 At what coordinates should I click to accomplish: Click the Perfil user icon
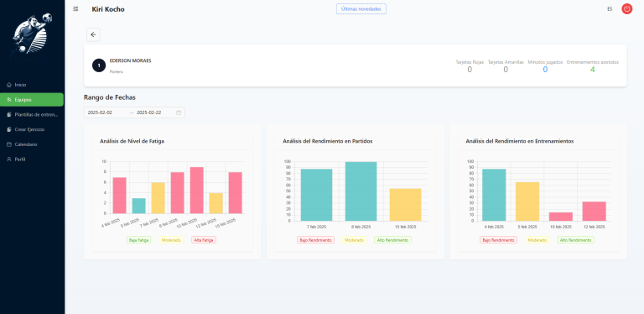point(9,159)
